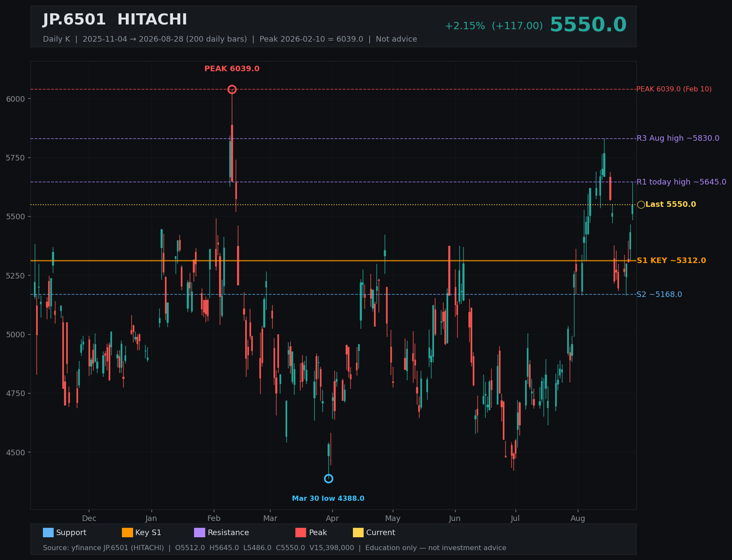
Task: Click the Aug x-axis month label
Action: [x=578, y=518]
